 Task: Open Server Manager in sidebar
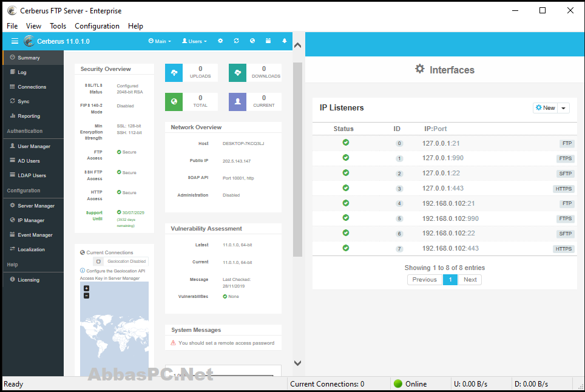[x=33, y=206]
